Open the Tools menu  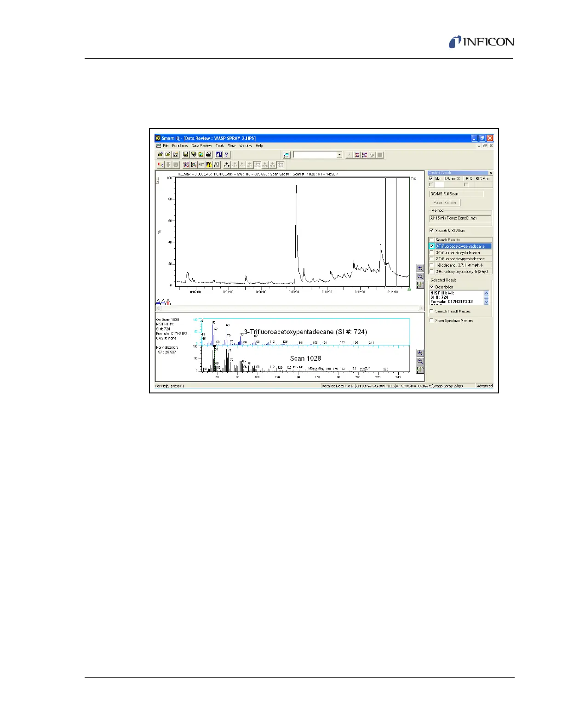point(220,146)
